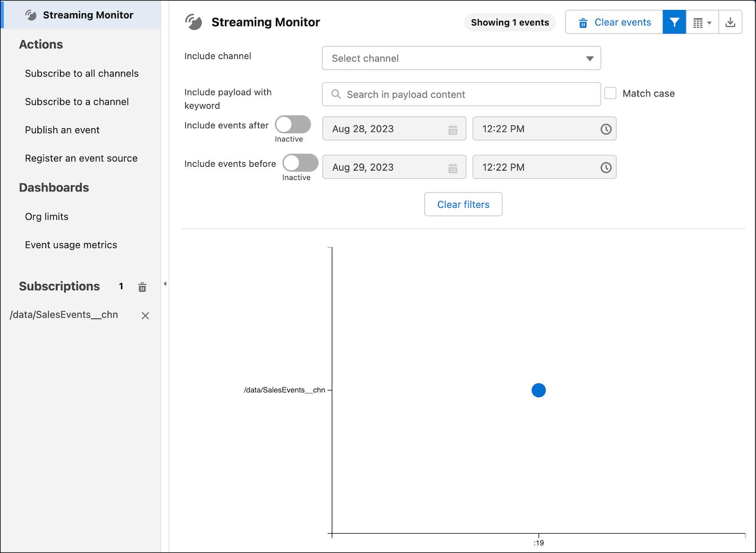Open calendar icon for events after date
756x553 pixels.
coord(453,130)
